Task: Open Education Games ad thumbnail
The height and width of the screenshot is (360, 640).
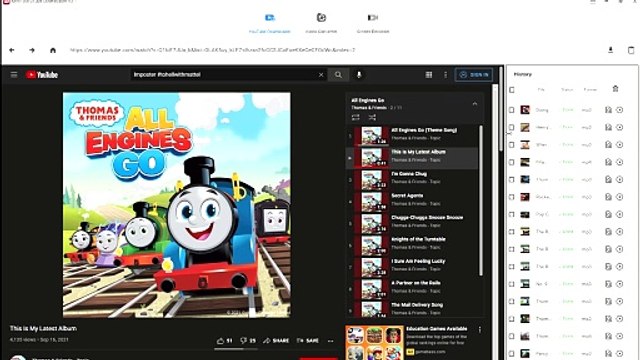Action: (x=374, y=343)
